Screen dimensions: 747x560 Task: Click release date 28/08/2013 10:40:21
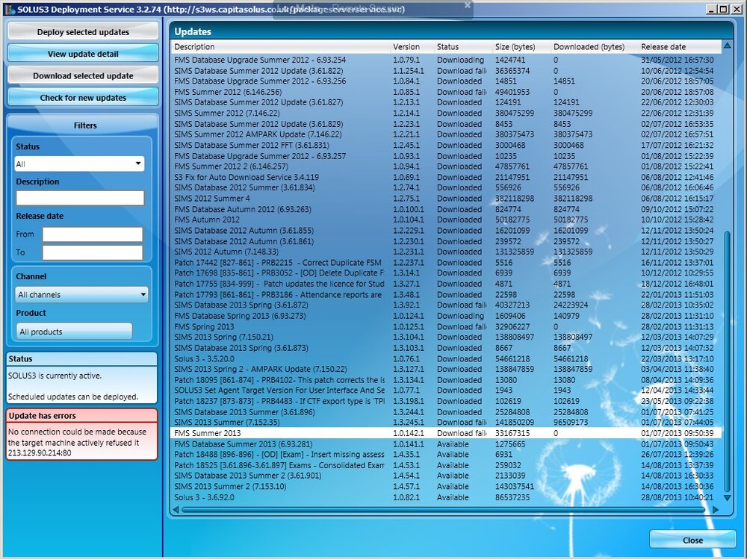click(x=677, y=497)
